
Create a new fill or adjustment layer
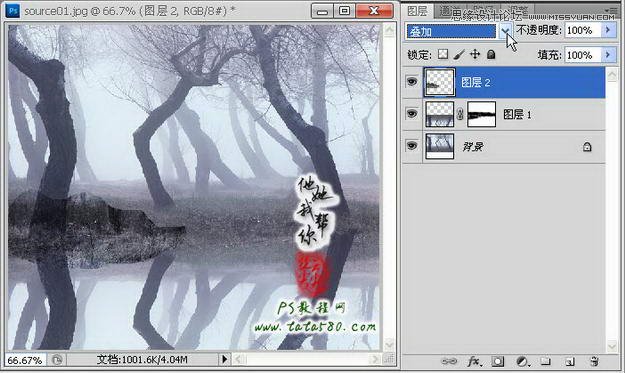(x=522, y=361)
